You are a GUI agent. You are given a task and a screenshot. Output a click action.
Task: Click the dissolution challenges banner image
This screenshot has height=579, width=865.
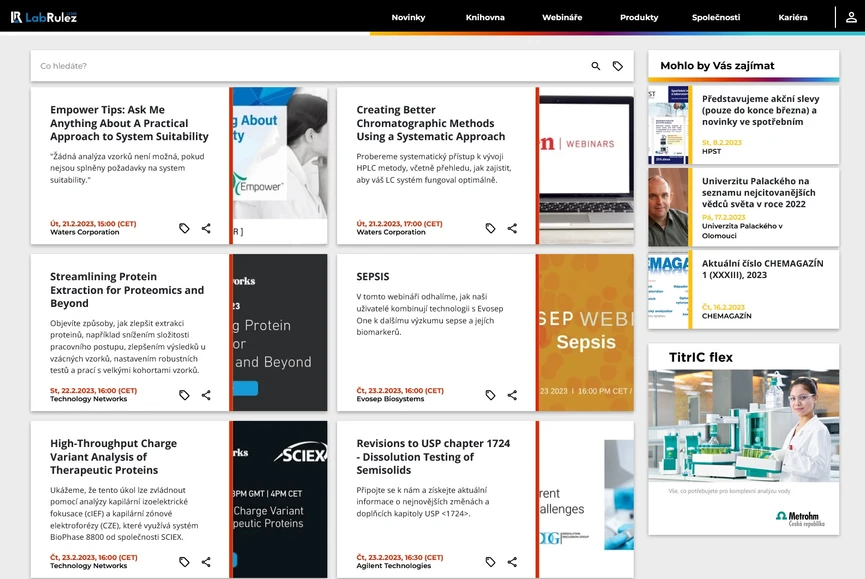[586, 500]
